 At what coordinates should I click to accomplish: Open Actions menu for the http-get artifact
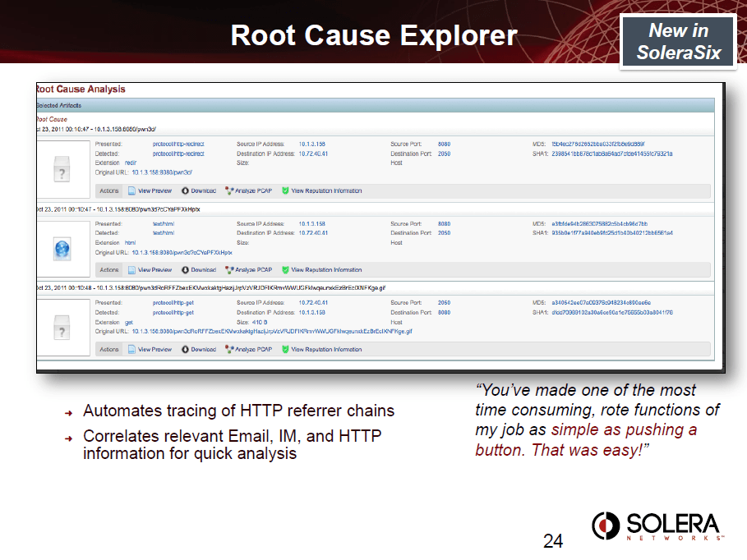click(109, 350)
